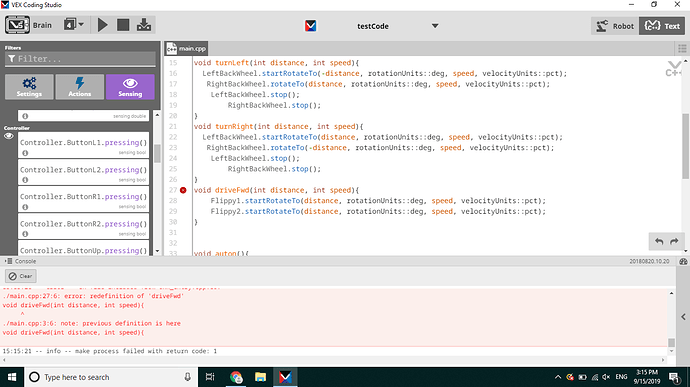Click the redo arrow in editor

tap(674, 241)
